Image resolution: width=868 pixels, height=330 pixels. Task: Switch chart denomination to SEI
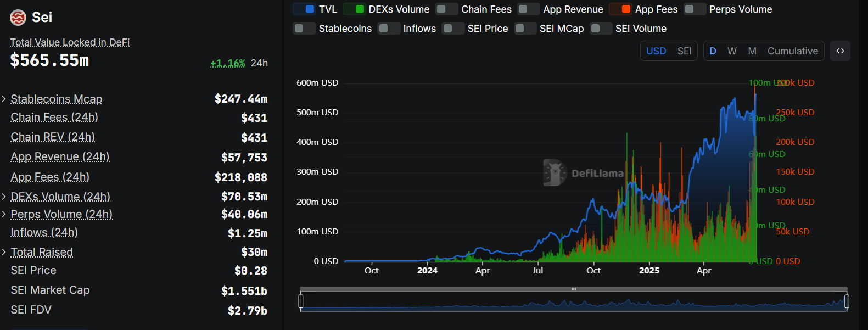tap(685, 51)
